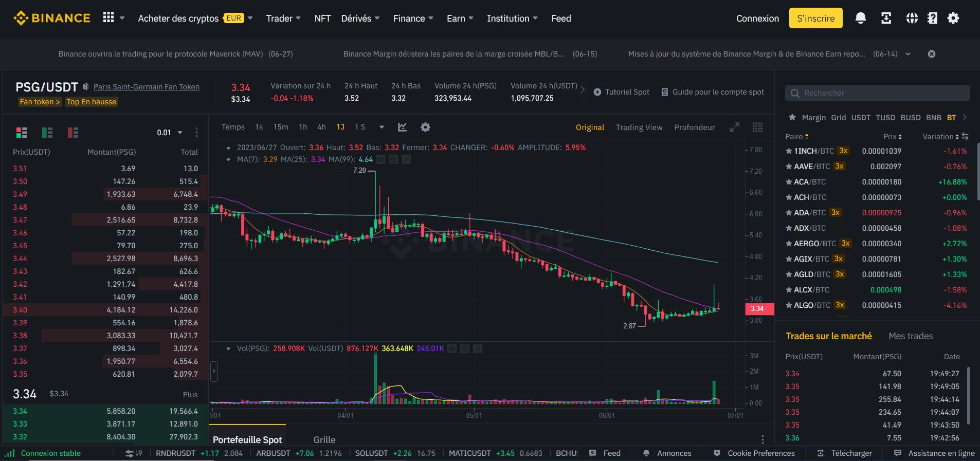This screenshot has width=980, height=461.
Task: Expand the Dérivés menu
Action: 360,19
